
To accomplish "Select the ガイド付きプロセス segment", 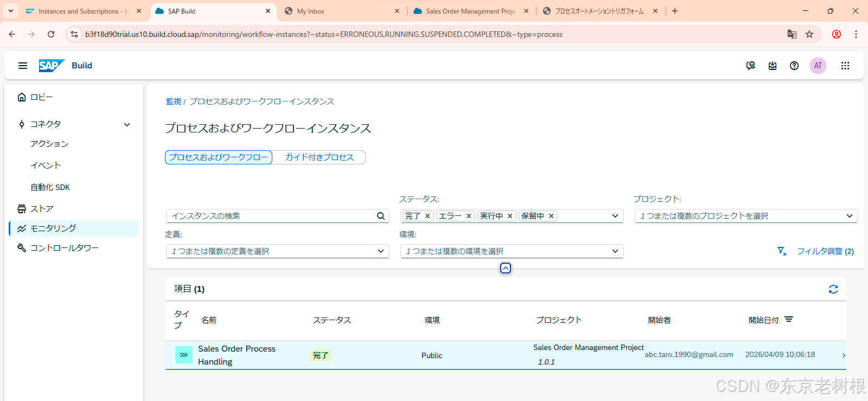I will [x=319, y=157].
